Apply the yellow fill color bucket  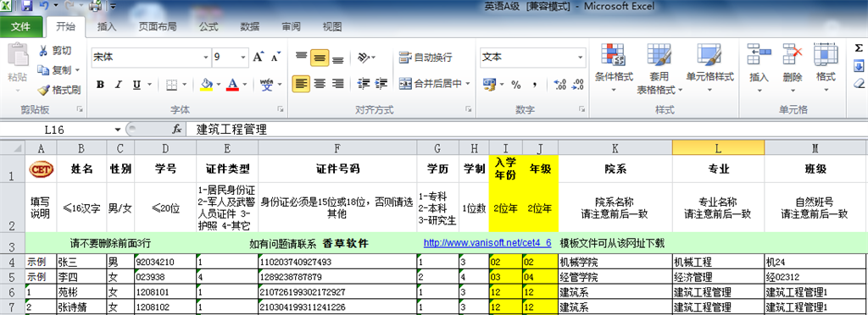pos(207,84)
